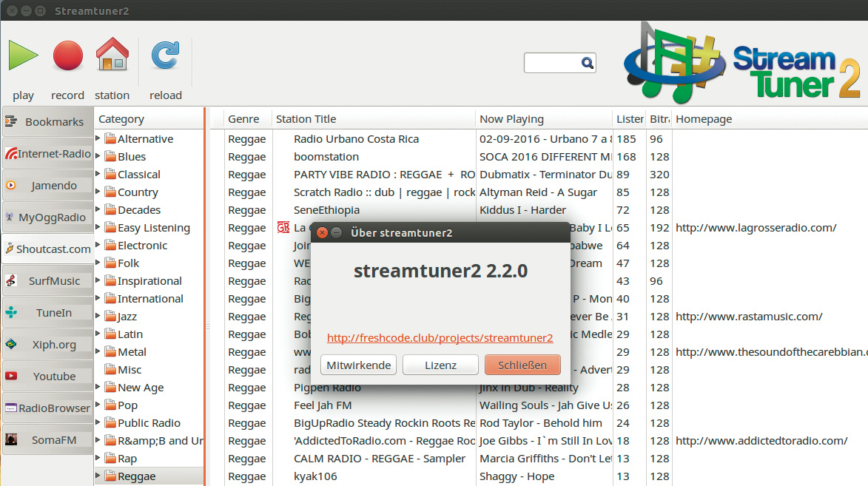
Task: Click the StreamTuner2 logo
Action: pos(741,63)
